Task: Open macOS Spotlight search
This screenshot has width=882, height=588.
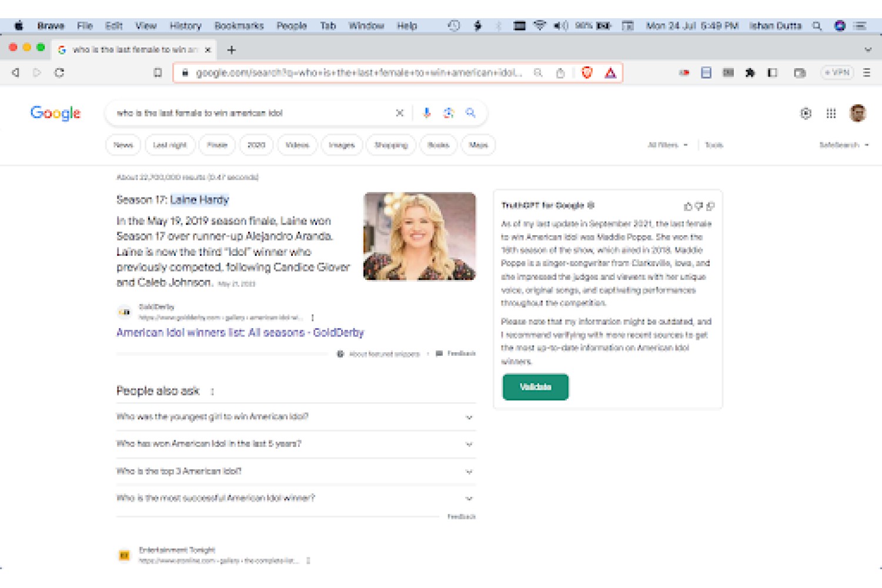Action: pos(817,26)
